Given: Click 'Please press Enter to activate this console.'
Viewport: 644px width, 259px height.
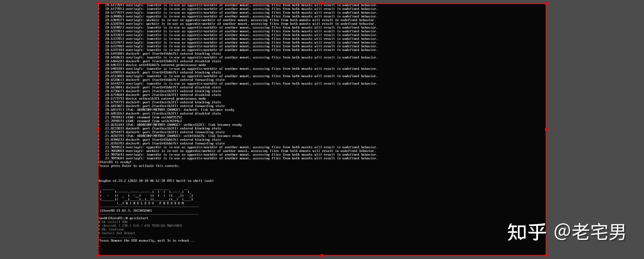Looking at the screenshot, I should click(x=139, y=166).
